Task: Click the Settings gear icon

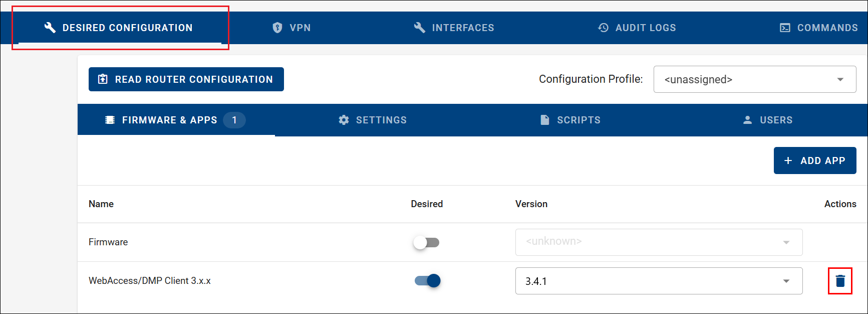Action: click(x=344, y=120)
